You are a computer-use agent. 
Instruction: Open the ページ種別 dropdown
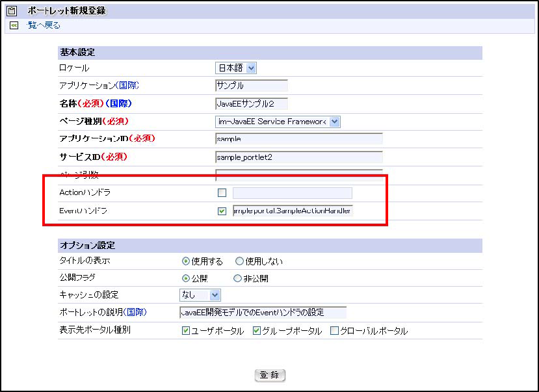278,122
